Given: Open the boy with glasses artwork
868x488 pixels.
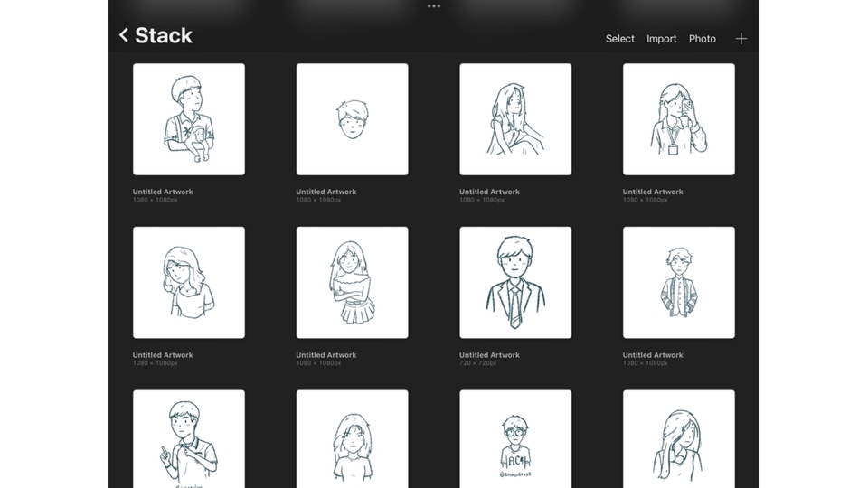Looking at the screenshot, I should tap(515, 438).
